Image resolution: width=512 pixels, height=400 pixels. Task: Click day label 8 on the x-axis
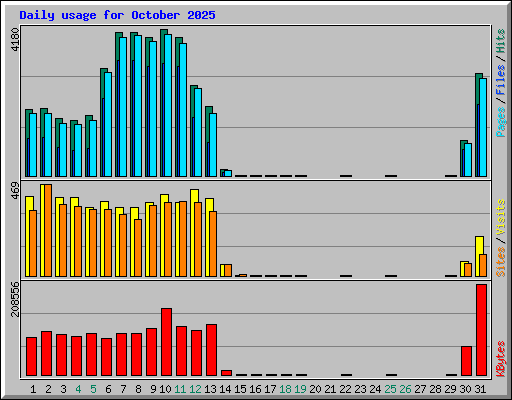coord(138,389)
